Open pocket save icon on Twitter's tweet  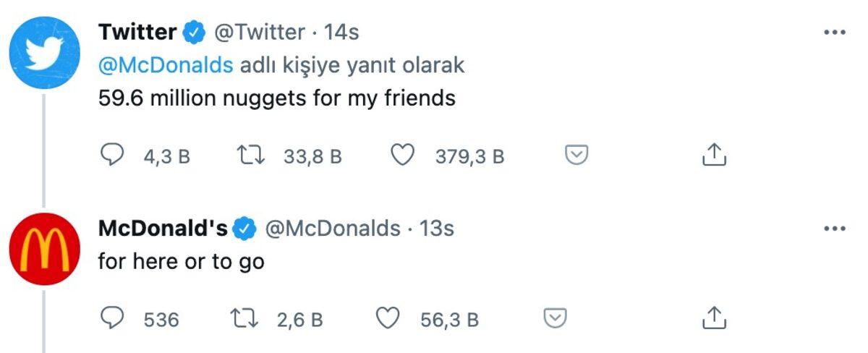[576, 155]
